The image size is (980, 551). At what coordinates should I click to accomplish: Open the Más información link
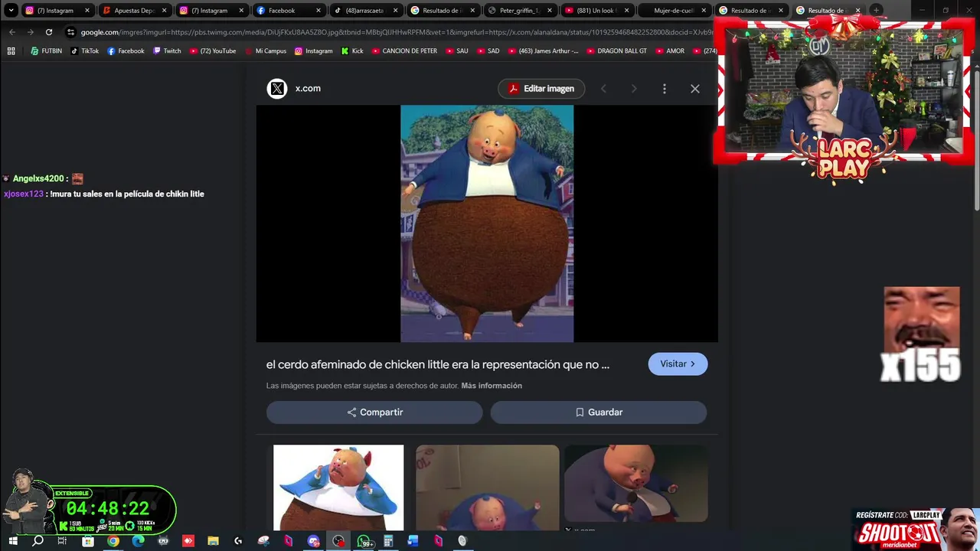492,386
